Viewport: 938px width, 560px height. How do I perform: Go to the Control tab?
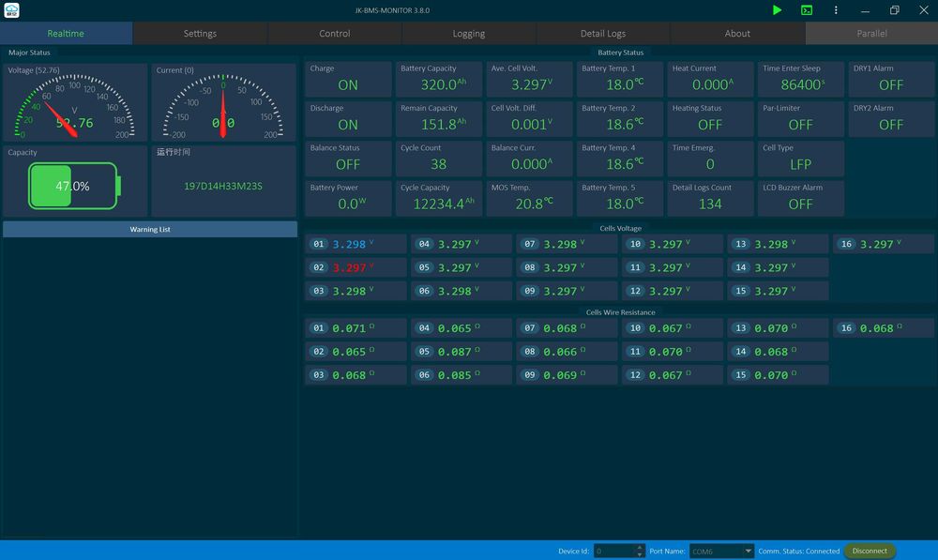[335, 34]
